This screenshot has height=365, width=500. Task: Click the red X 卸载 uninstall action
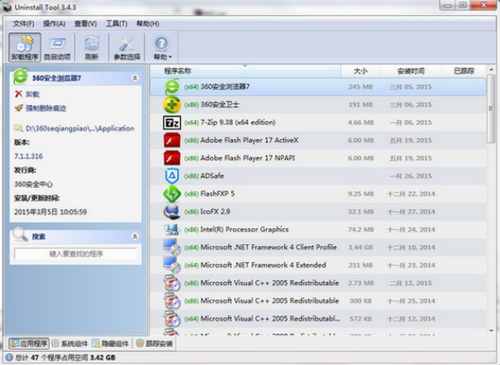click(x=27, y=94)
